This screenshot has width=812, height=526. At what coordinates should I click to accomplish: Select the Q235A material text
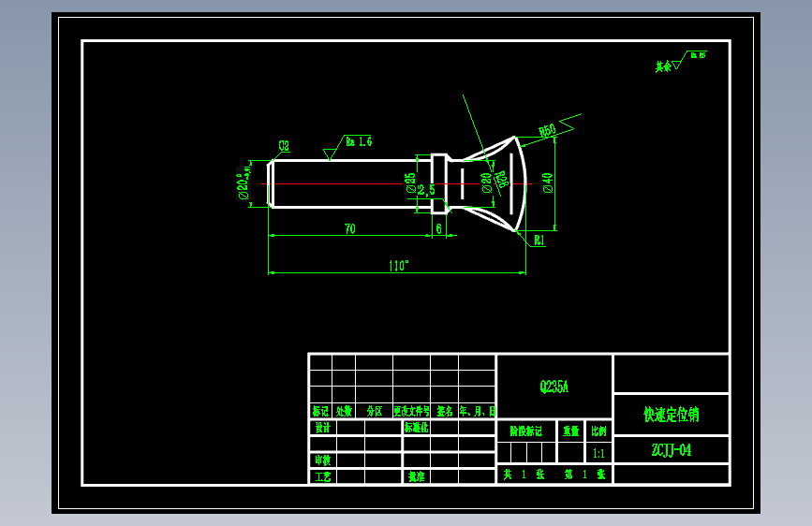554,387
